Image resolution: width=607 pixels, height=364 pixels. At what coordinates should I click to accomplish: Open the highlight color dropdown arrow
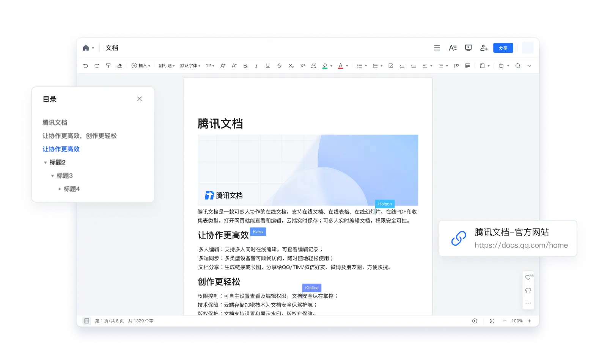point(332,66)
